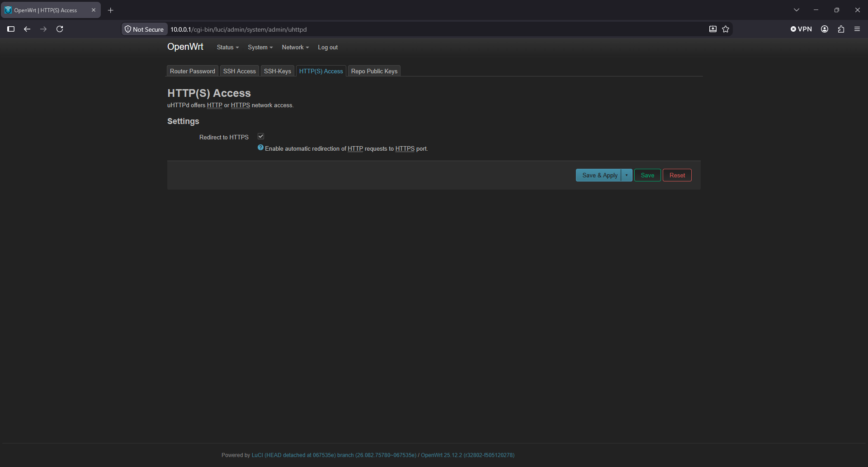Switch to the SSH-Keys tab

(278, 71)
